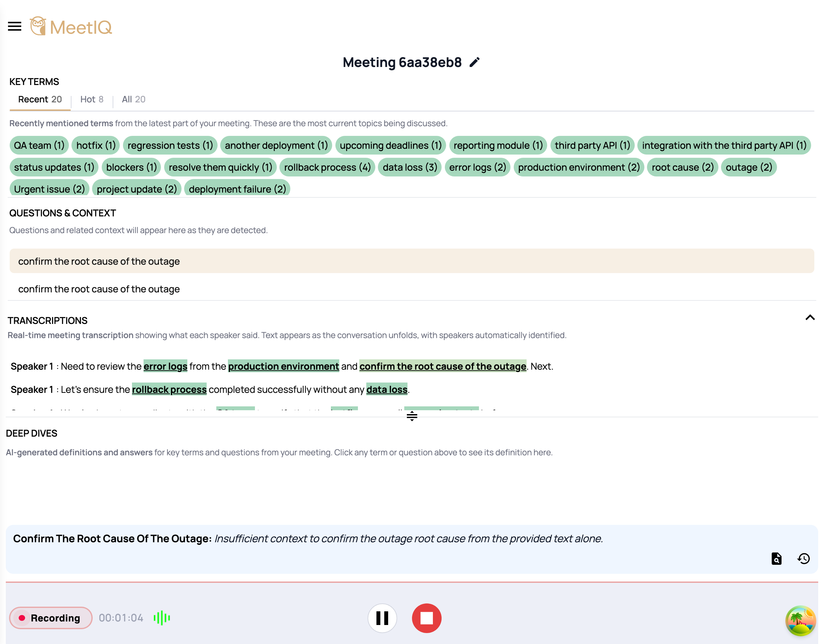Switch to the Hot 8 tab
824x644 pixels.
pos(92,99)
